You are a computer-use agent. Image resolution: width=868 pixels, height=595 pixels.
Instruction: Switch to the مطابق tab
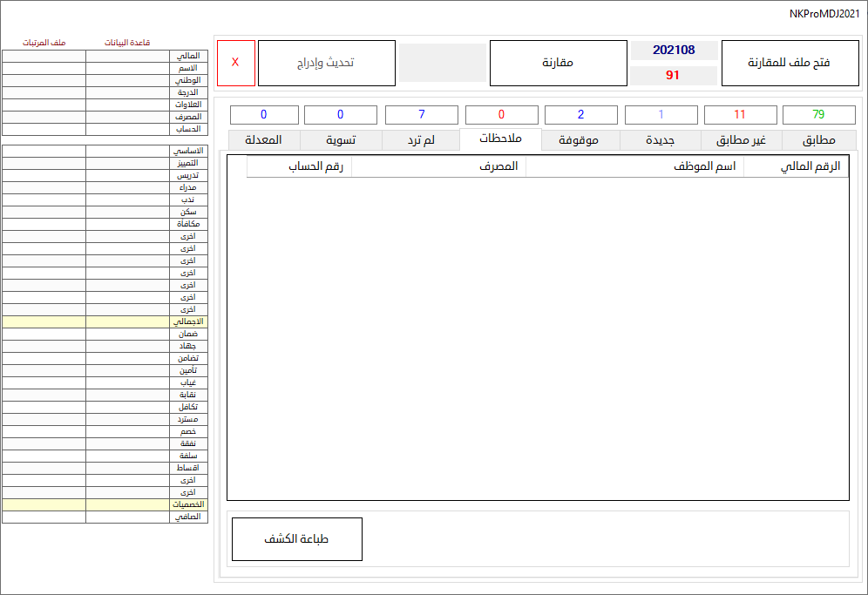coord(818,140)
